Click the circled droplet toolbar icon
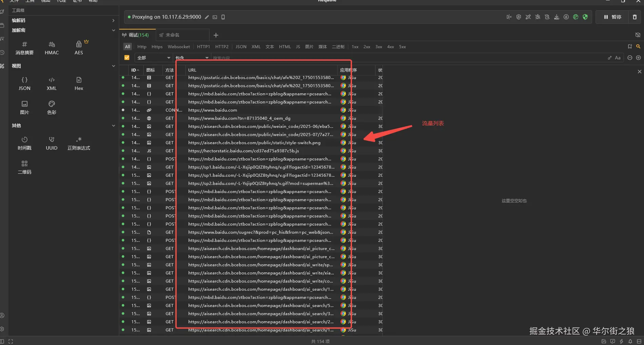The height and width of the screenshot is (345, 644). (x=566, y=17)
